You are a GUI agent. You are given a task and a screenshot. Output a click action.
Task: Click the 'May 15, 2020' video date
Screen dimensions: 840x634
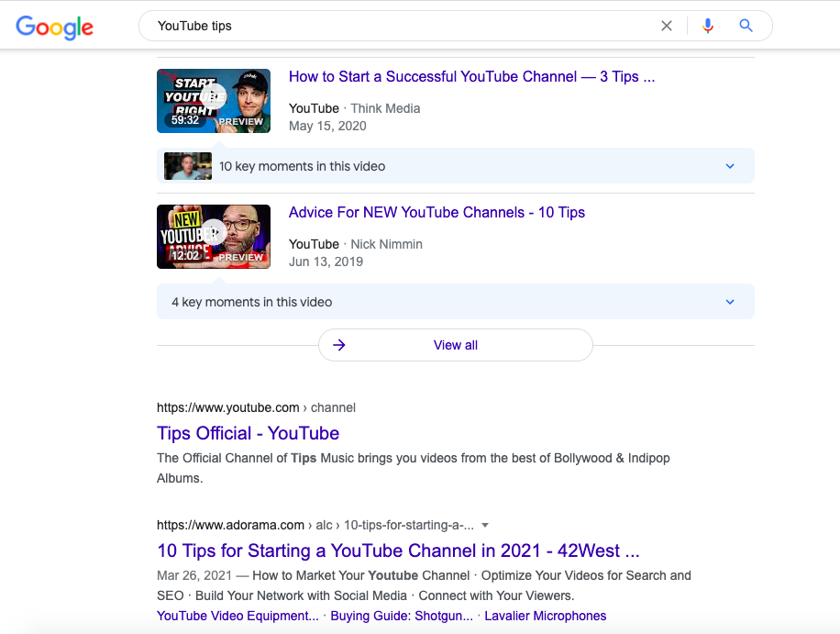pos(327,126)
